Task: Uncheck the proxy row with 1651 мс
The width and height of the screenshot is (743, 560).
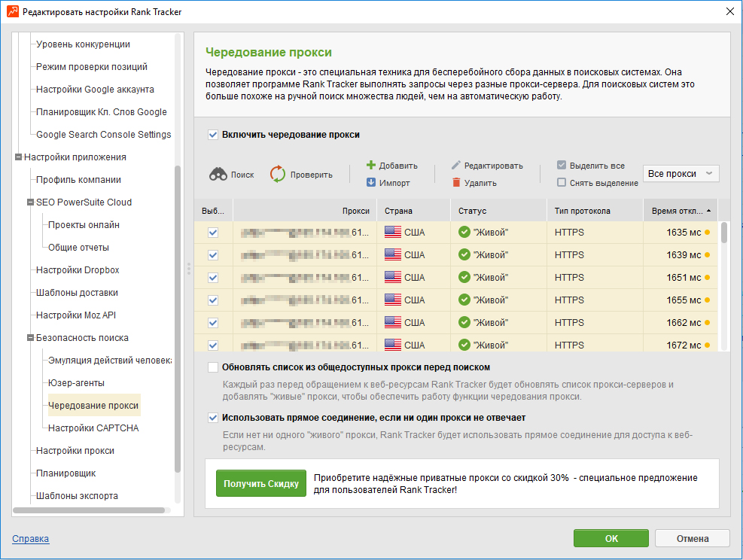Action: 213,277
